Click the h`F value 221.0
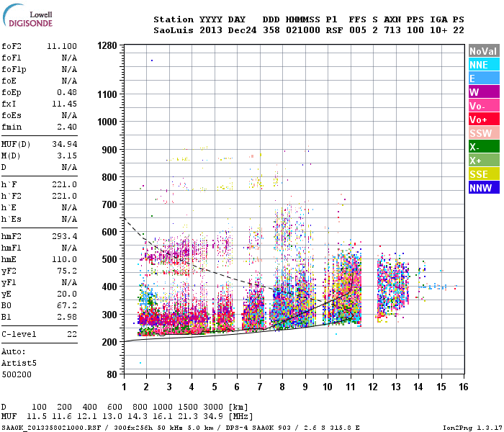Screen dimensions: 504x432 65,184
